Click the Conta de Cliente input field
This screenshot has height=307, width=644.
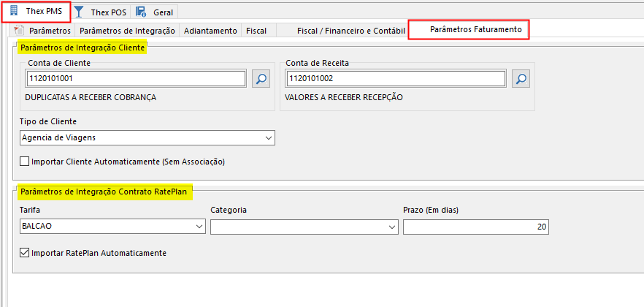(x=136, y=78)
